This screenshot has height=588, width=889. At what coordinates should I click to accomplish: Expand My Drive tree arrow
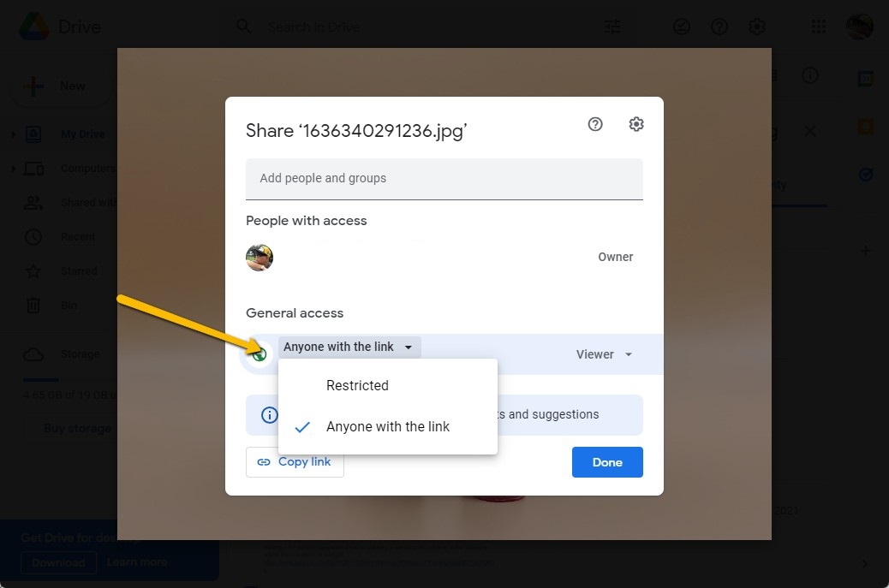click(x=14, y=134)
